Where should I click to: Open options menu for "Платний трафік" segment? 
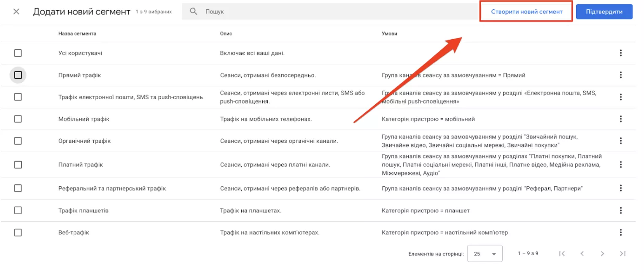(x=620, y=164)
